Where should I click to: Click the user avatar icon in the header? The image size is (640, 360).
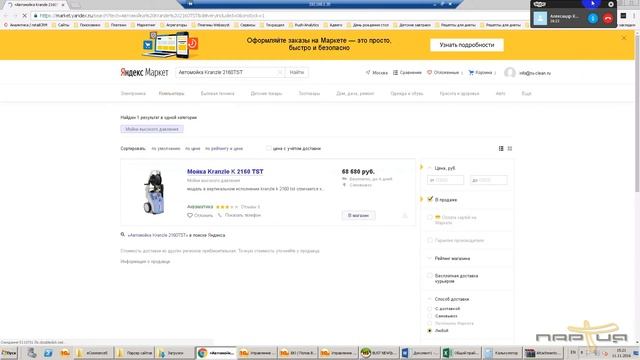[x=510, y=73]
